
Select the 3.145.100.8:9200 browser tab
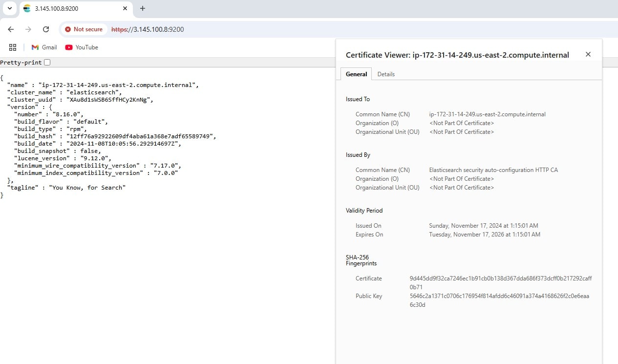point(76,9)
